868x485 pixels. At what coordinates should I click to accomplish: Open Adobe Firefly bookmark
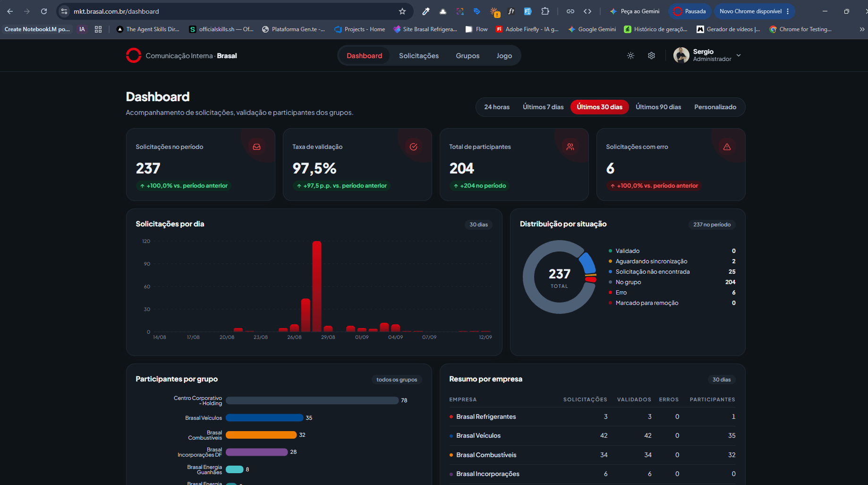(527, 29)
